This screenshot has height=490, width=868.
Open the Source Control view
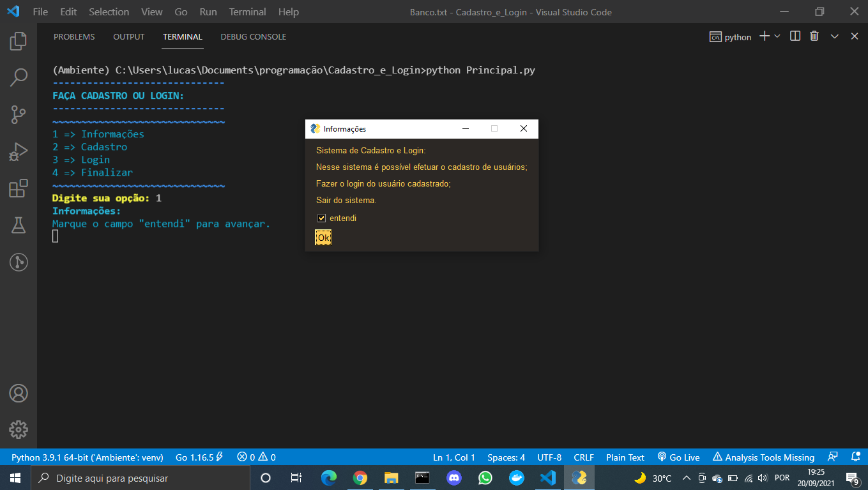click(x=19, y=114)
